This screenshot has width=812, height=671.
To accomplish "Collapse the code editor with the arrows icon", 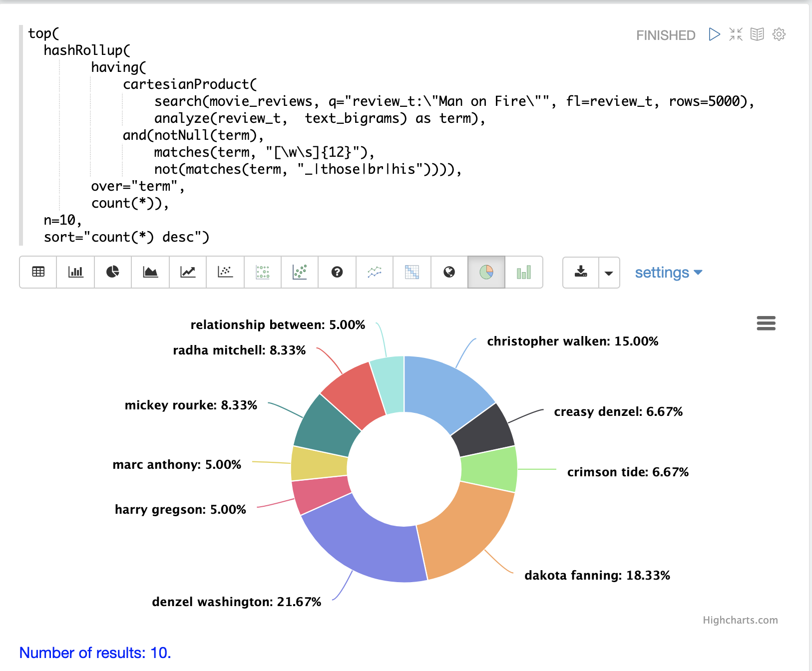I will click(x=736, y=34).
